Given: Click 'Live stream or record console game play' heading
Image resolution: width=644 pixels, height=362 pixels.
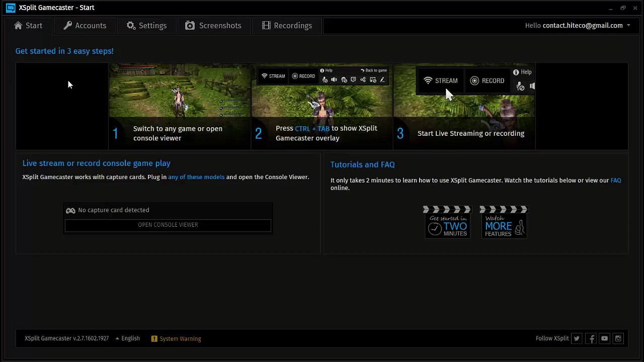Looking at the screenshot, I should [96, 163].
